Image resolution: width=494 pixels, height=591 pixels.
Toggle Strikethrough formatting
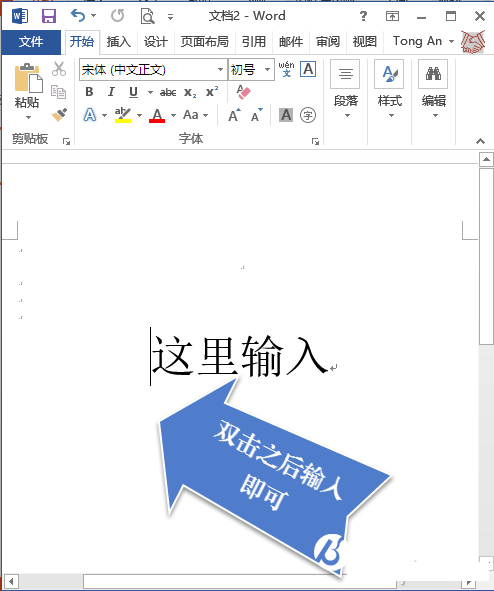(168, 92)
